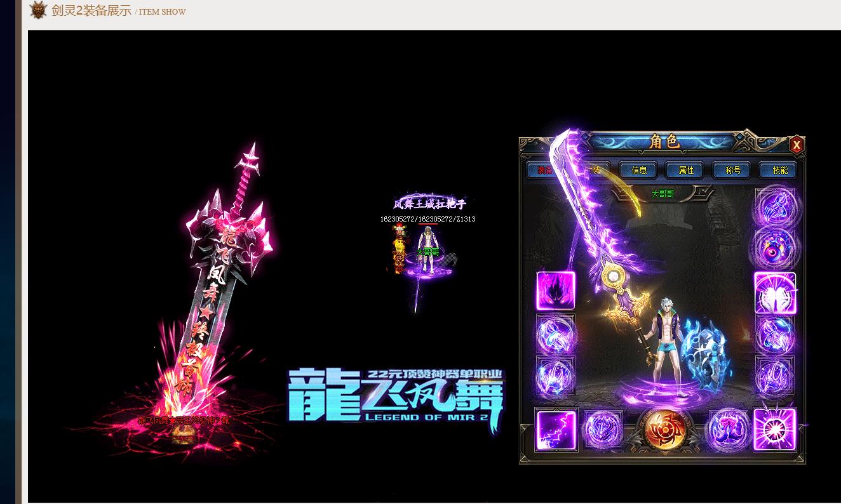Select the glowing white wings slot
The image size is (841, 504).
(x=774, y=293)
